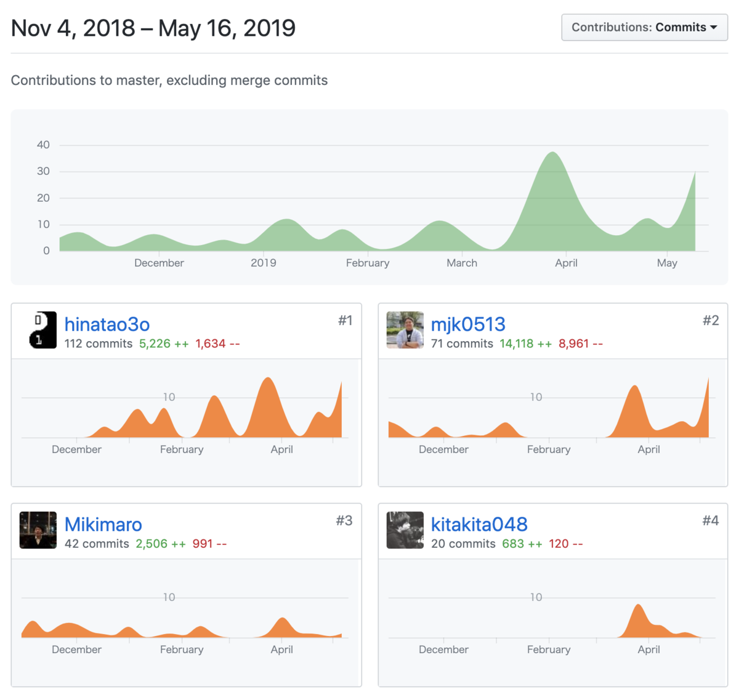Click the 'December' label on main graph

point(159,263)
